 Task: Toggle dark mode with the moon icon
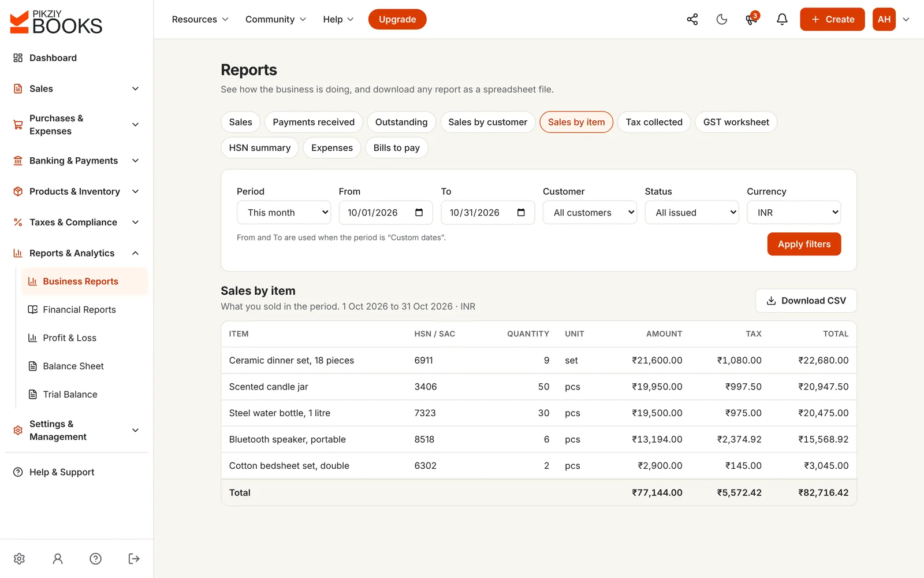point(722,19)
